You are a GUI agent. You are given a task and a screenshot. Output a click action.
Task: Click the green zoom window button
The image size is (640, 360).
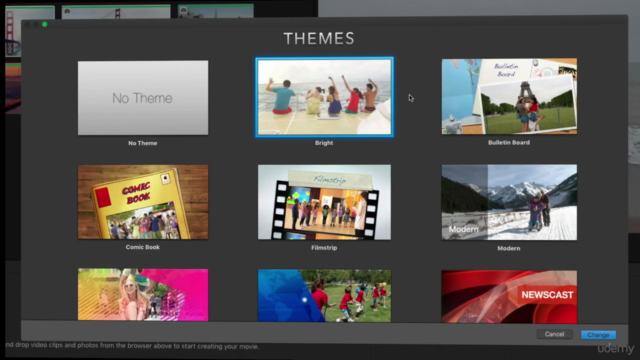click(x=44, y=24)
